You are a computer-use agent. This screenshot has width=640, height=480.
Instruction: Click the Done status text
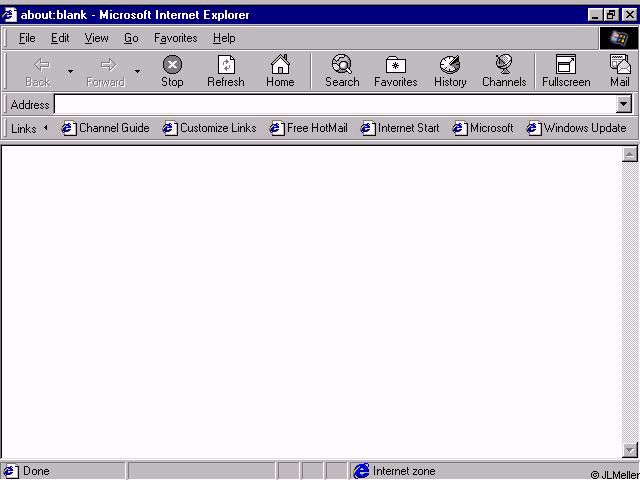[36, 471]
